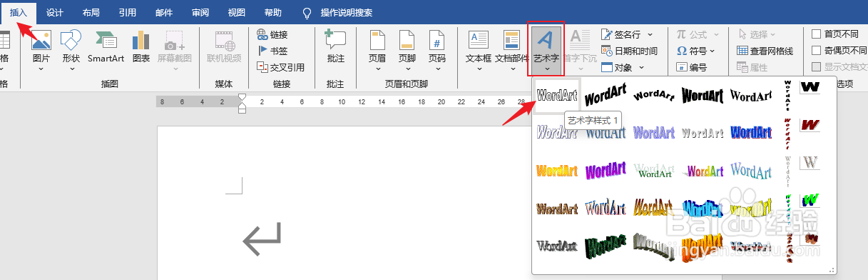
Task: Expand the 形状 dropdown arrow
Action: (71, 69)
